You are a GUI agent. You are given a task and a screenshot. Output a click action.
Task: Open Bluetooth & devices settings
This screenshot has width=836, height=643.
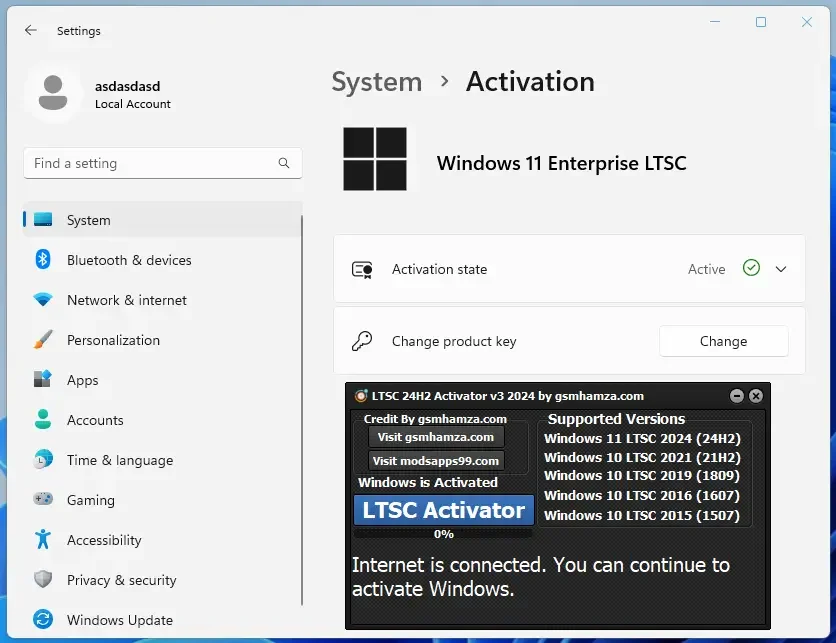(x=128, y=260)
